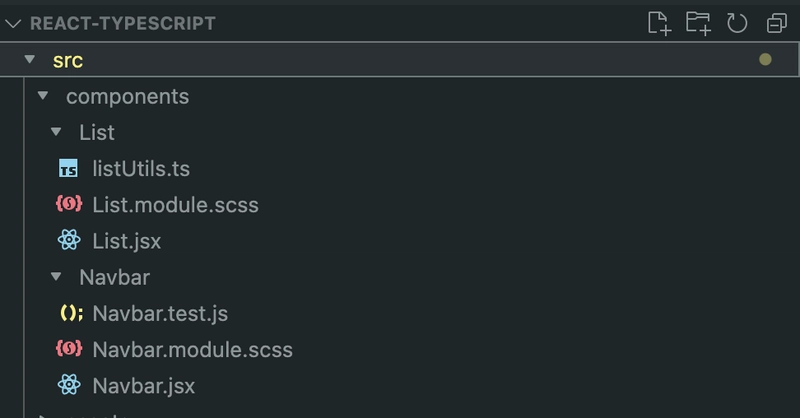Open Navbar.test.js in the editor
The image size is (800, 418).
[x=160, y=313]
